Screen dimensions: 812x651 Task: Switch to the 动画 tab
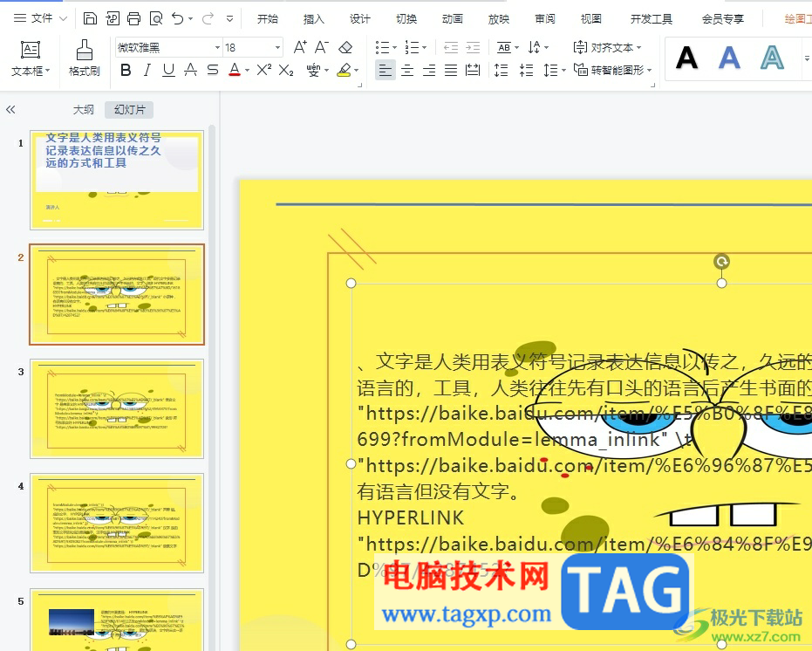pyautogui.click(x=453, y=18)
